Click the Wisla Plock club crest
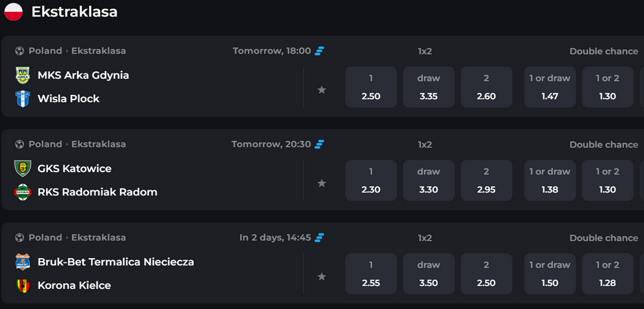This screenshot has height=309, width=644. click(x=23, y=98)
